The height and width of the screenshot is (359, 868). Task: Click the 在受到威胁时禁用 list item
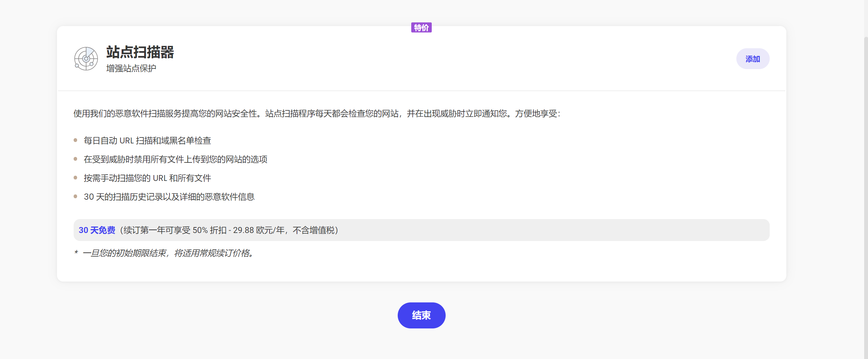coord(175,159)
